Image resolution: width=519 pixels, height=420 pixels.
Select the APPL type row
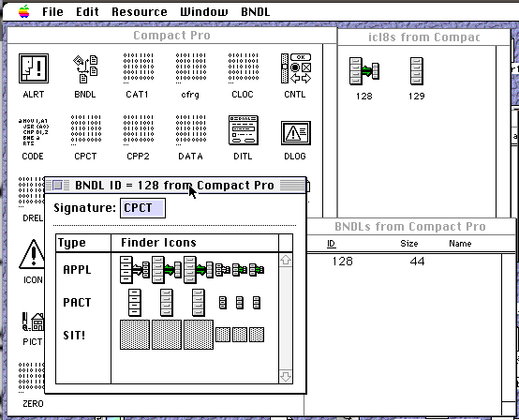tap(167, 270)
